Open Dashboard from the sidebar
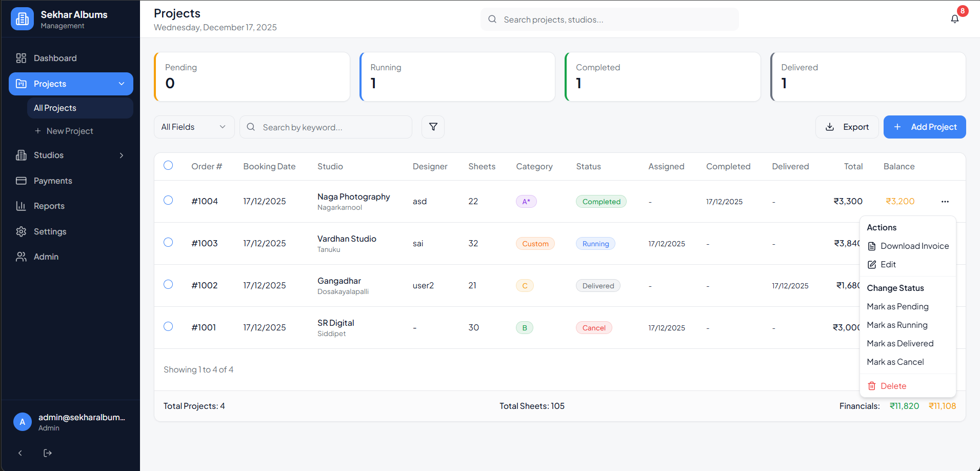The height and width of the screenshot is (471, 980). [x=55, y=58]
